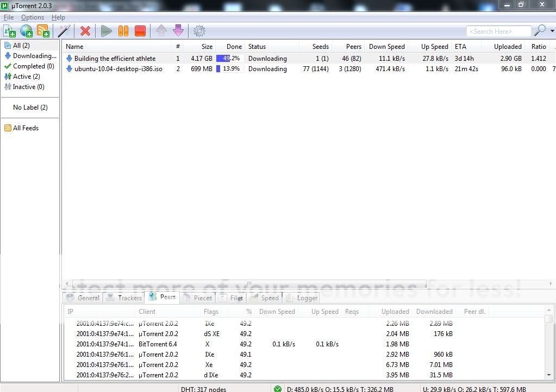556x392 pixels.
Task: Switch to the Speed tab
Action: point(264,298)
